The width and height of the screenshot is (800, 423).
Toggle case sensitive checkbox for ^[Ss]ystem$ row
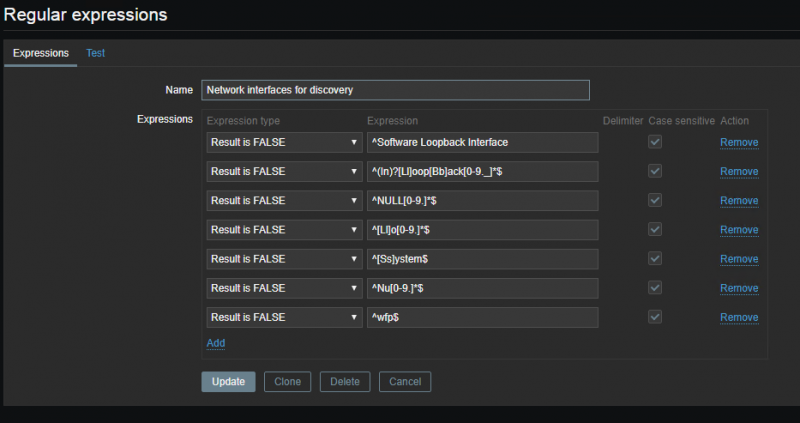pos(655,259)
